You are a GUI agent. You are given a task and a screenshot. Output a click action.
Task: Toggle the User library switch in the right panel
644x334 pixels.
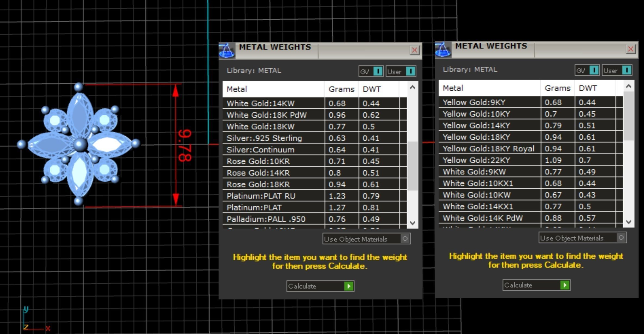(x=626, y=70)
